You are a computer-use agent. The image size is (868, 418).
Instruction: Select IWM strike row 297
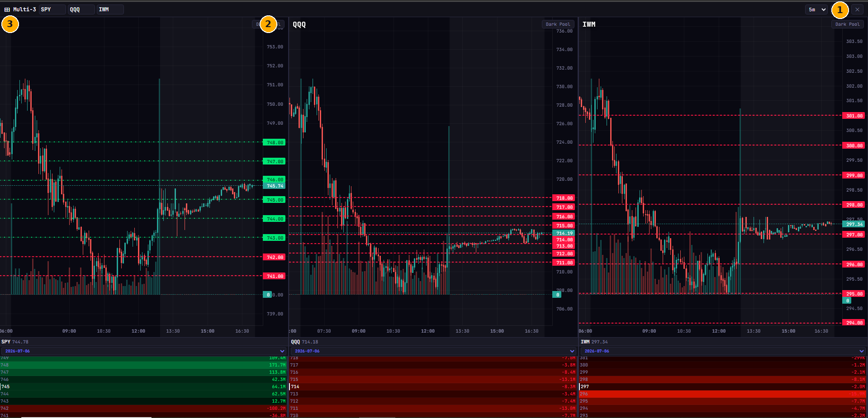click(x=723, y=387)
